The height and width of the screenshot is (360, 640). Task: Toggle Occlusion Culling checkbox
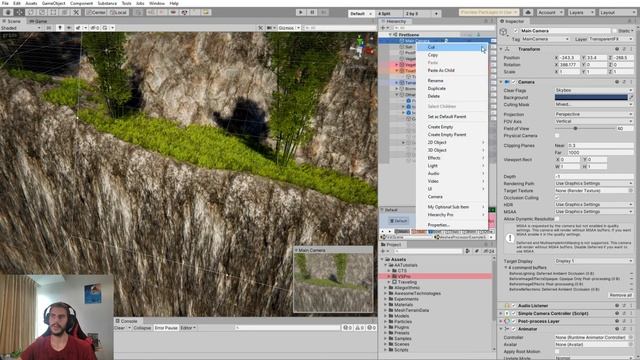click(x=557, y=198)
